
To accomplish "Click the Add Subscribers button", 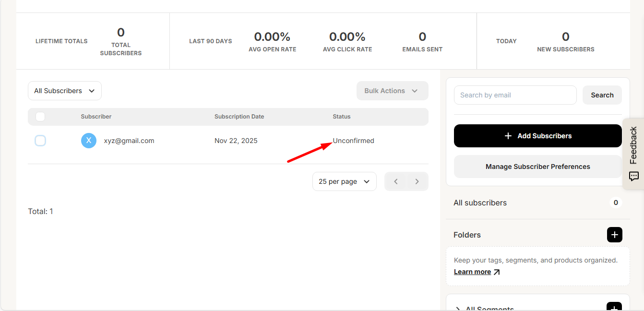I will 537,136.
